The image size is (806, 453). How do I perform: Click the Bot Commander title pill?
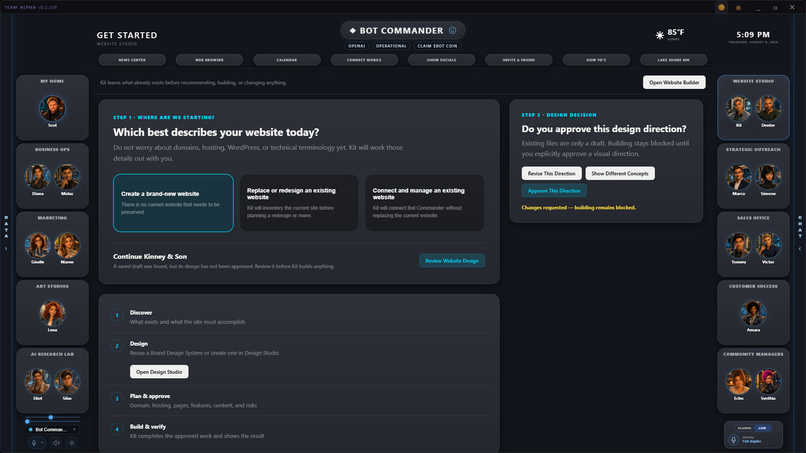tap(402, 30)
